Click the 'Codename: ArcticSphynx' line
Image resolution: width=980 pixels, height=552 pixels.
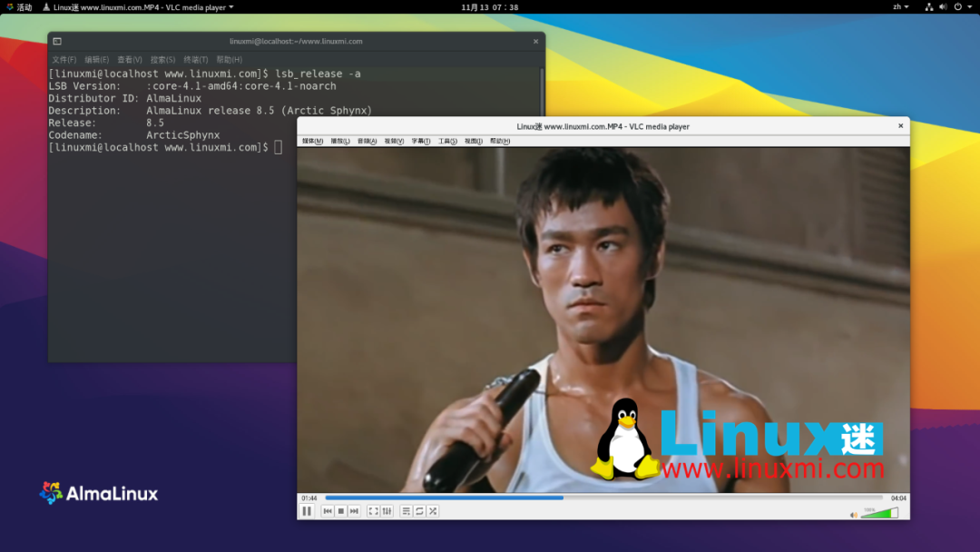coord(133,135)
